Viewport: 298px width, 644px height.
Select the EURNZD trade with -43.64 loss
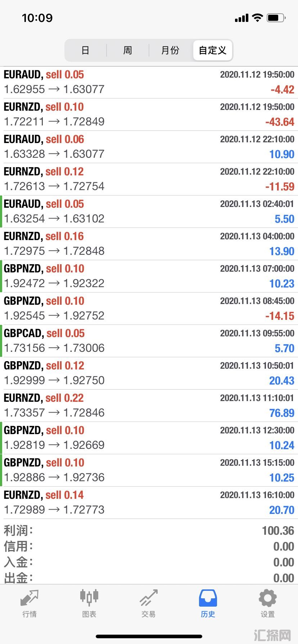[x=149, y=114]
